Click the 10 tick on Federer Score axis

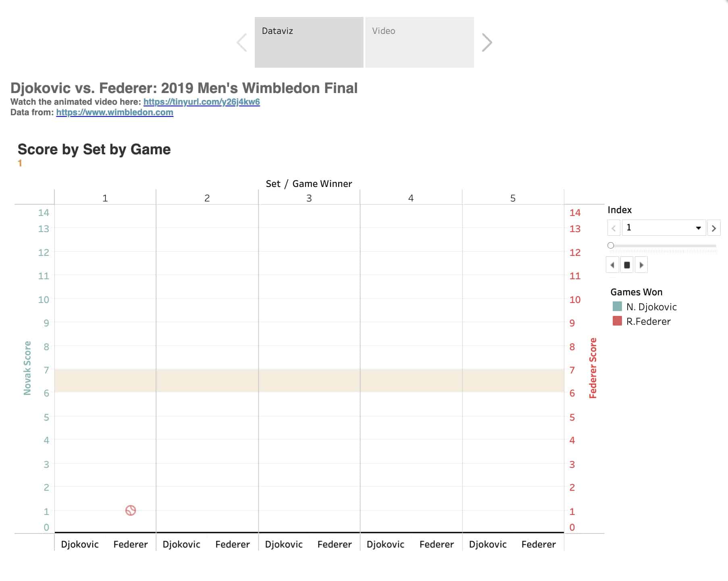(x=575, y=300)
